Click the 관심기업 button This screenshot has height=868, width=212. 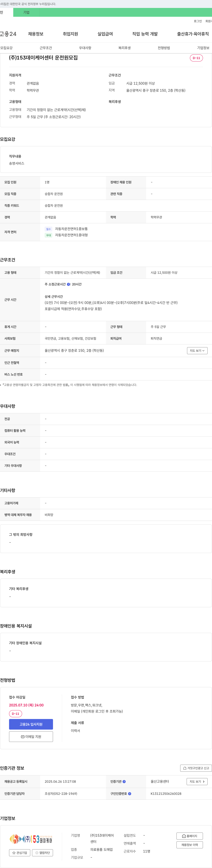point(20,853)
